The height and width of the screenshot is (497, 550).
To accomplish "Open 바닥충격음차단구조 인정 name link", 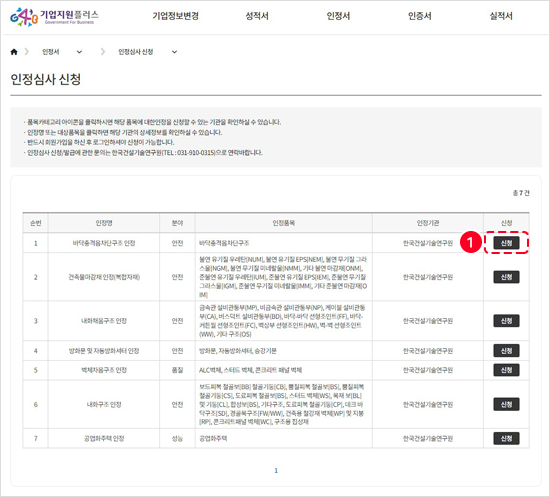I will click(104, 243).
